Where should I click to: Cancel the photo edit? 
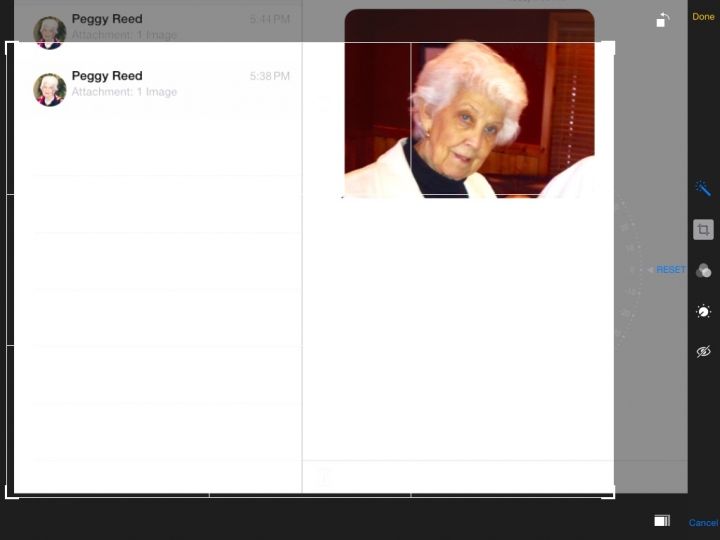[703, 523]
